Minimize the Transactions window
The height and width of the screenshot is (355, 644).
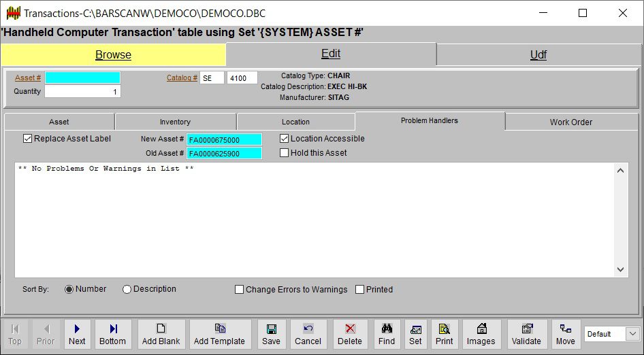(543, 13)
